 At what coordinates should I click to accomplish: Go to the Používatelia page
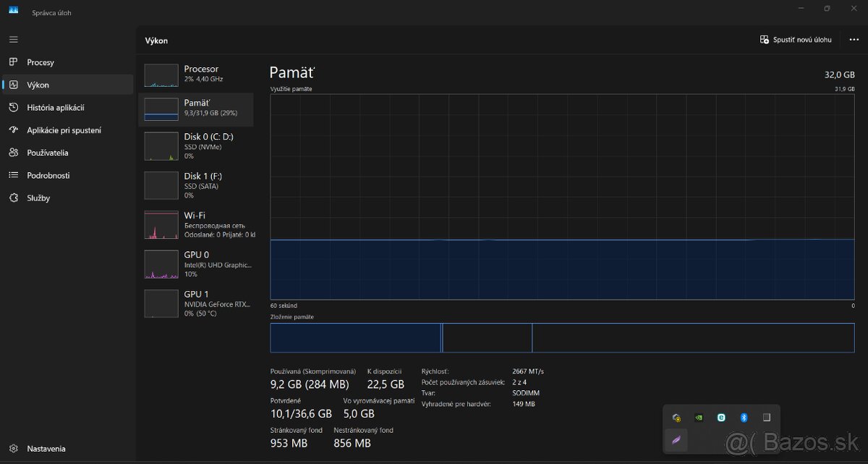coord(47,153)
